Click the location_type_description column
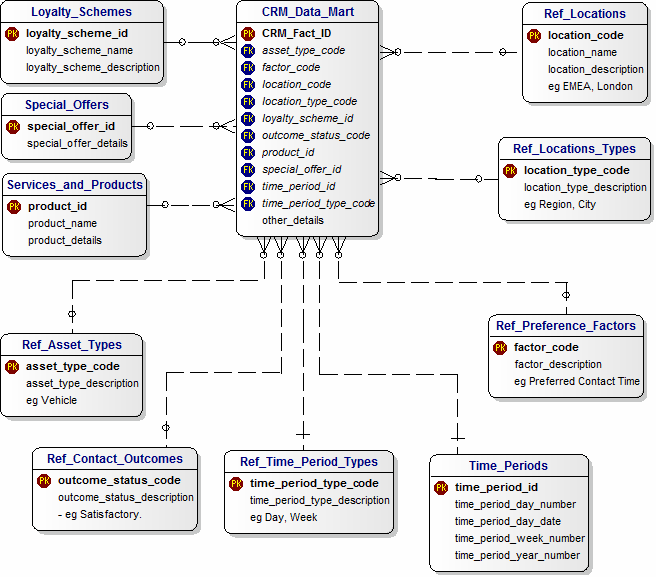The image size is (656, 577). pos(585,187)
